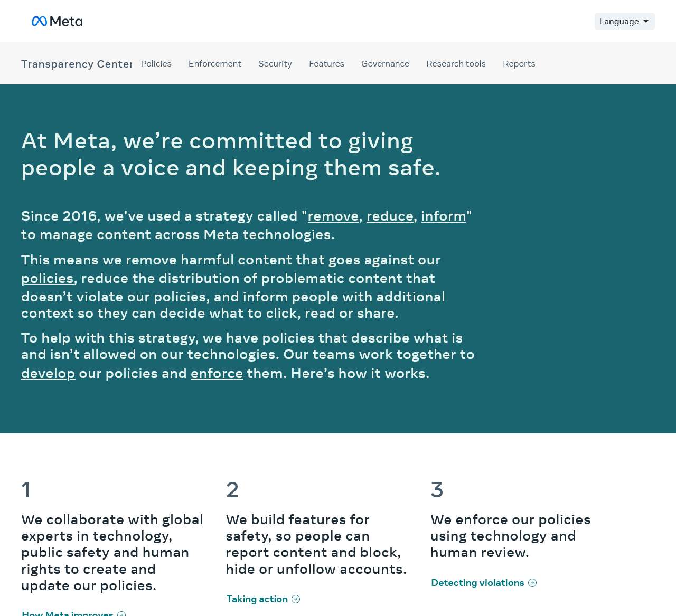The width and height of the screenshot is (676, 616).
Task: Follow the "reduce" link
Action: [390, 216]
